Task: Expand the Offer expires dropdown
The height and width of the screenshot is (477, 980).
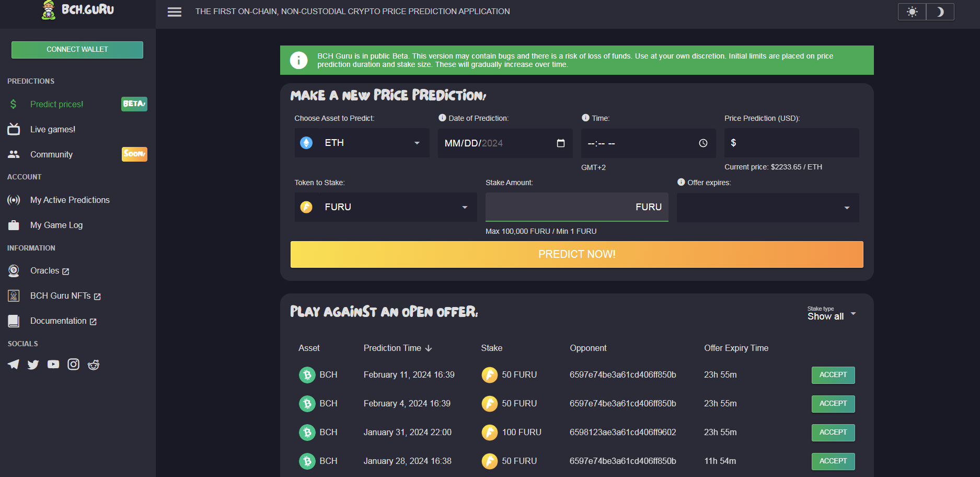Action: point(768,208)
